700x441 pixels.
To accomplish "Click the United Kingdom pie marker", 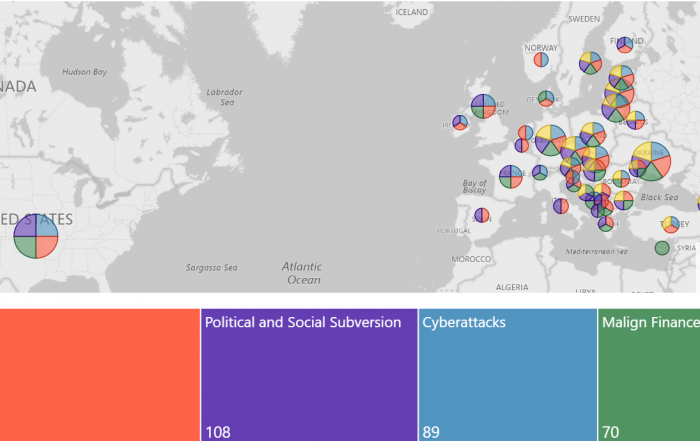I will [x=483, y=106].
